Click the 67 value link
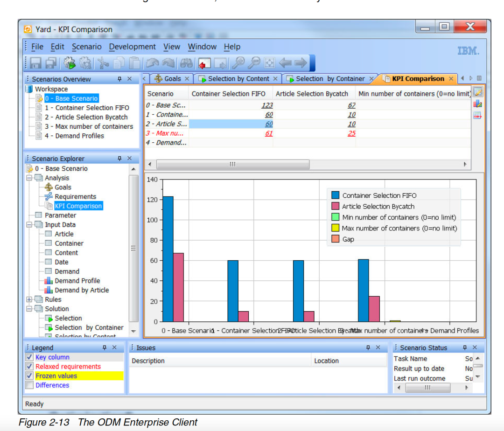 (x=352, y=105)
